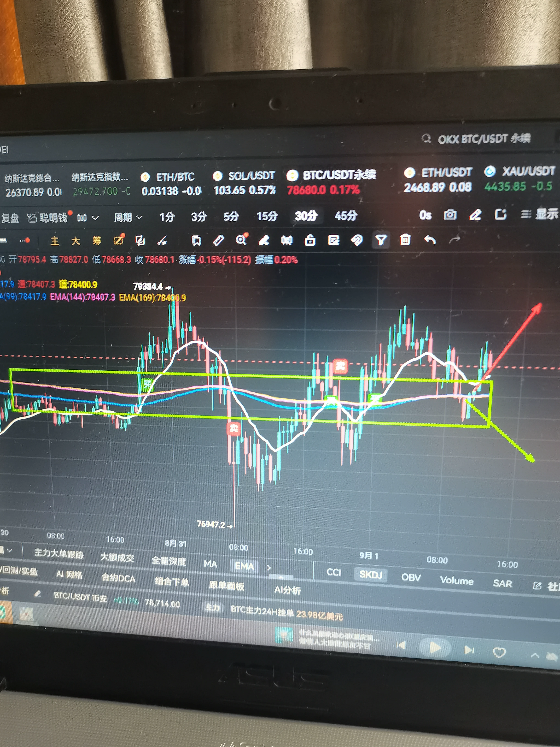Click the overlapping-squares compare icon
Image resolution: width=560 pixels, height=747 pixels.
(x=140, y=240)
